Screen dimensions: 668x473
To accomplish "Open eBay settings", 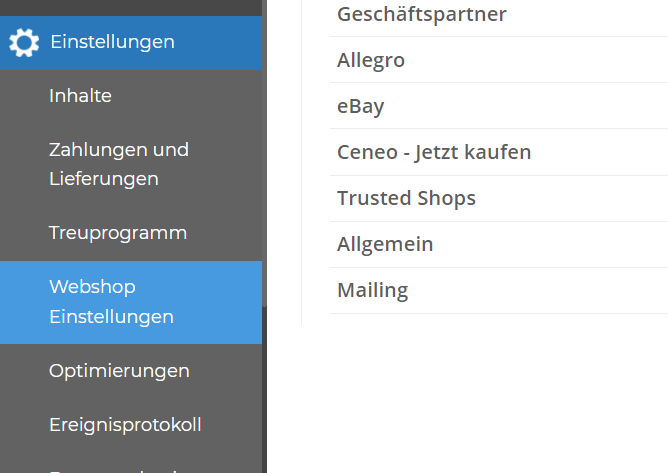I will coord(360,106).
